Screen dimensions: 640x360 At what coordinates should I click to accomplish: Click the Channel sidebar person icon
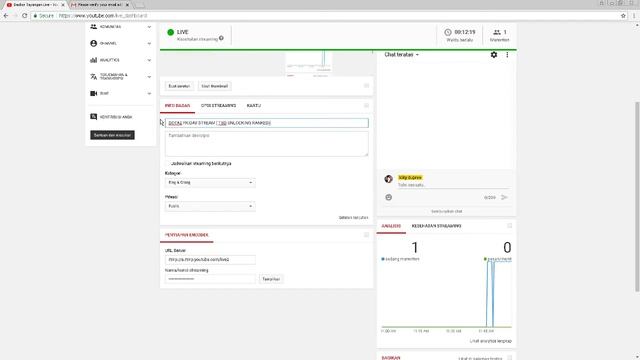[x=93, y=43]
